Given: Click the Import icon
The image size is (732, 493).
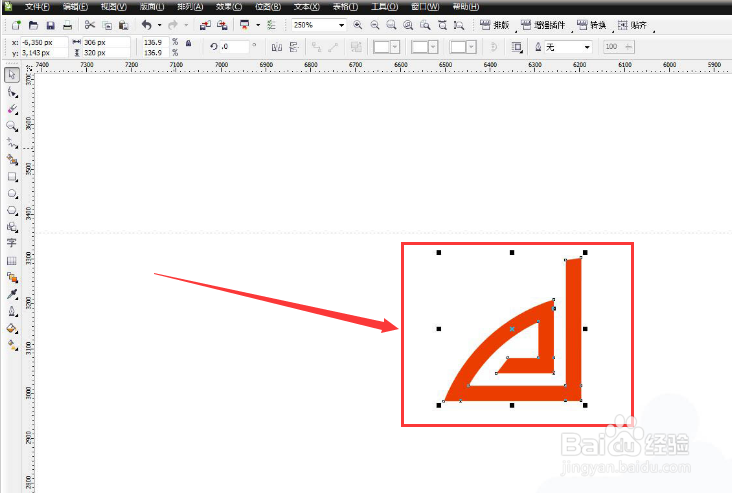Looking at the screenshot, I should (205, 25).
